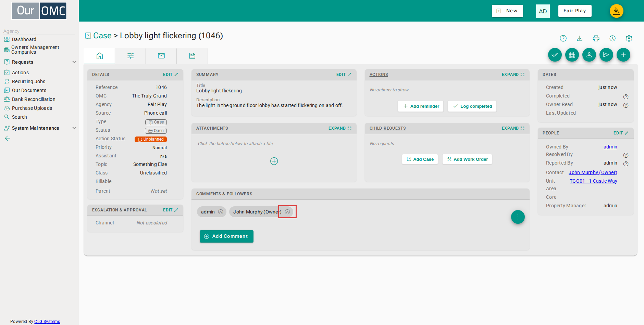644x325 pixels.
Task: Open the download icon near the case title
Action: click(x=580, y=38)
